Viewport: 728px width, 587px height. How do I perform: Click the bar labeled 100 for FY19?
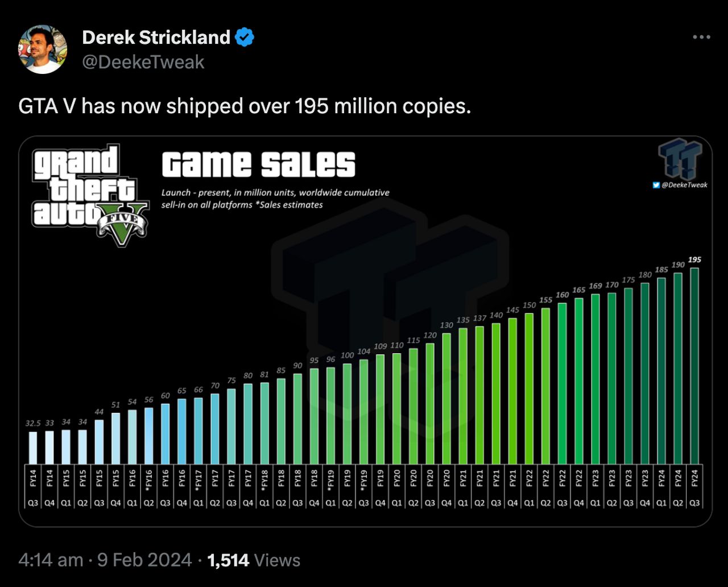click(346, 412)
